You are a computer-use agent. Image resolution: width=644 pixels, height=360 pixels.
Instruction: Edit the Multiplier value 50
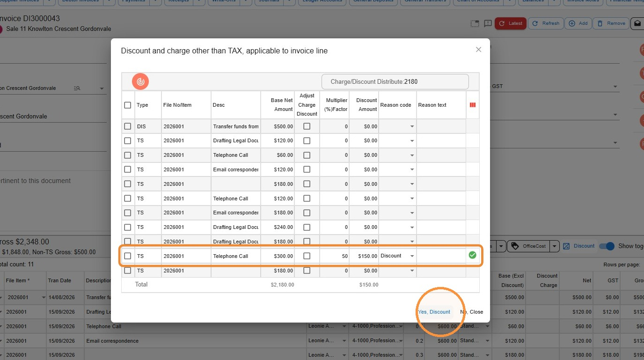point(334,256)
